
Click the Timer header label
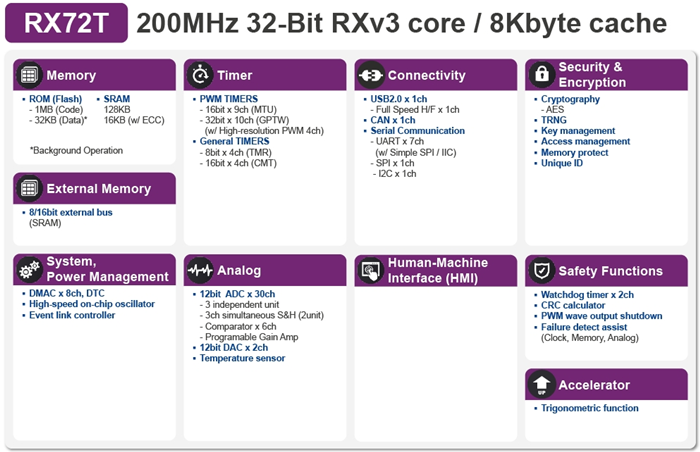click(x=234, y=75)
